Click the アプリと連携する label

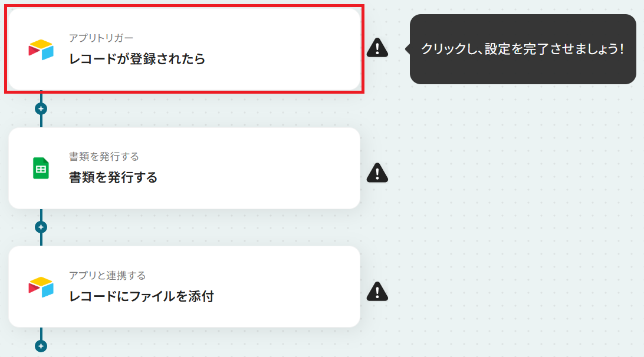107,275
